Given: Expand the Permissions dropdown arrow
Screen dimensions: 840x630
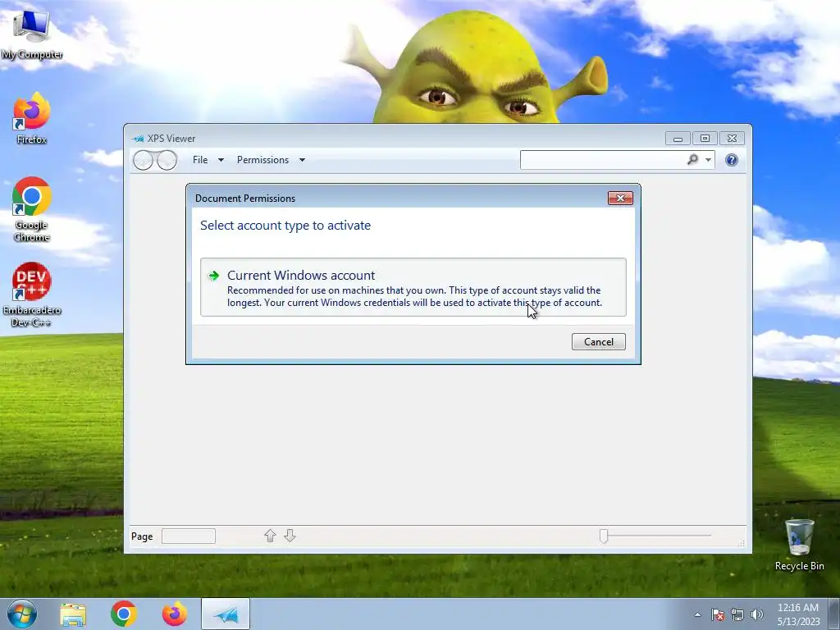Looking at the screenshot, I should 302,160.
